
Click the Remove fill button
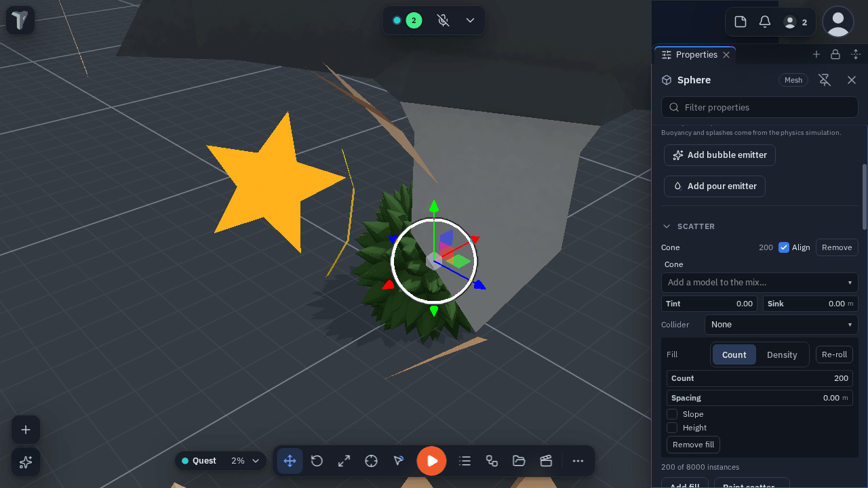693,445
